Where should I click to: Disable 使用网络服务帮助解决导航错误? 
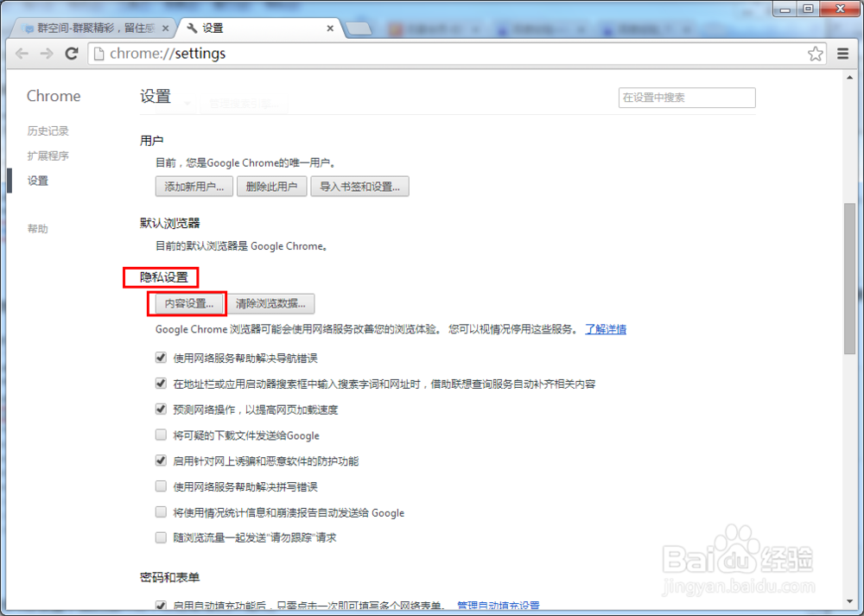pyautogui.click(x=161, y=357)
